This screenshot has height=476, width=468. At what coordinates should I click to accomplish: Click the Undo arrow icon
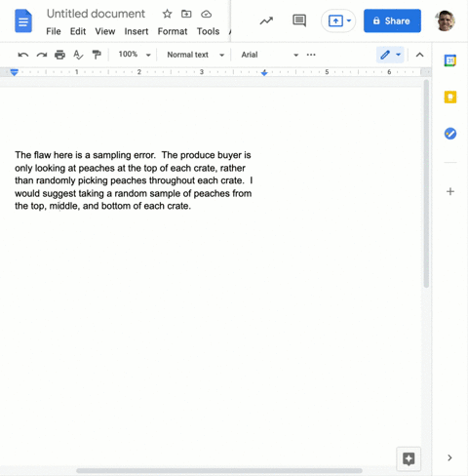coord(23,55)
